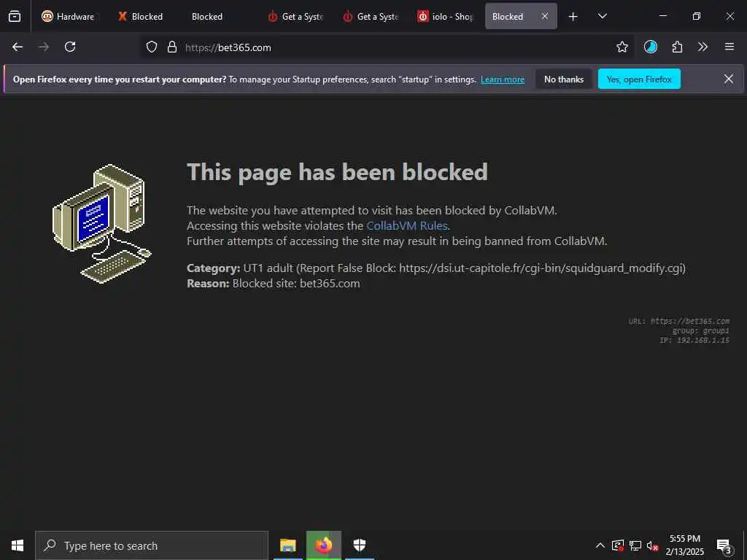This screenshot has height=560, width=747.
Task: Show hidden system tray icons
Action: point(600,545)
